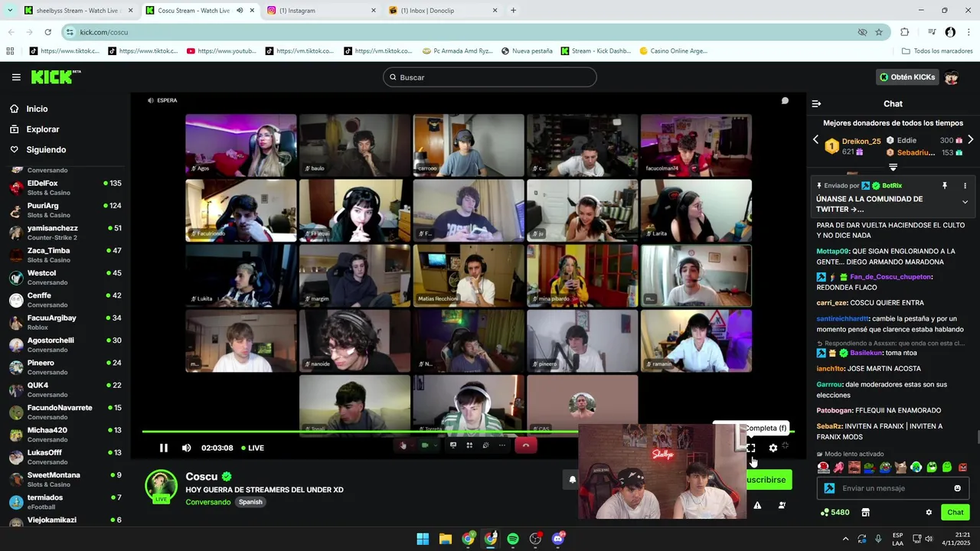Mute the stream volume
Image resolution: width=980 pixels, height=551 pixels.
[186, 448]
